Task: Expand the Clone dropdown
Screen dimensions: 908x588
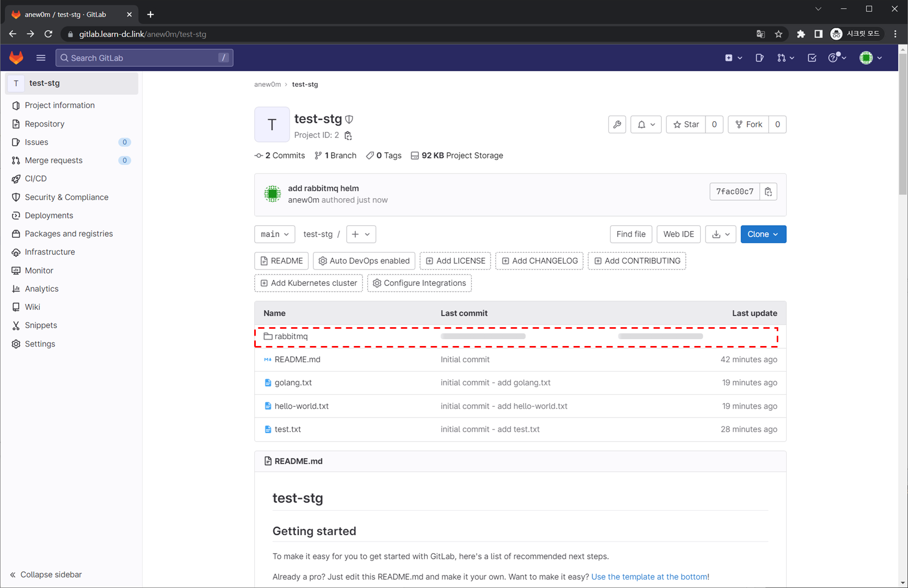Action: [763, 234]
